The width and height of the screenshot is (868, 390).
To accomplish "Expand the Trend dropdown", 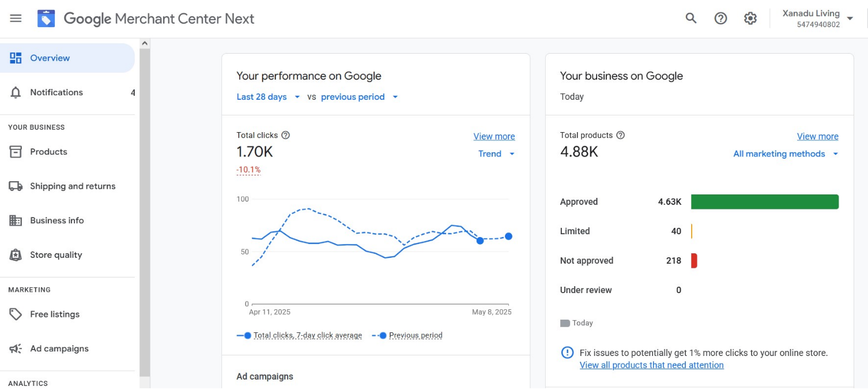I will 496,154.
